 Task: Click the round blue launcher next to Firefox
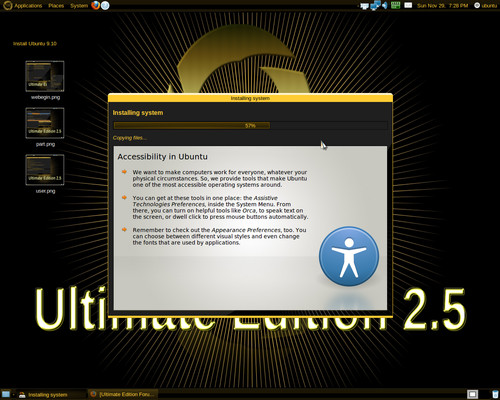click(x=105, y=6)
